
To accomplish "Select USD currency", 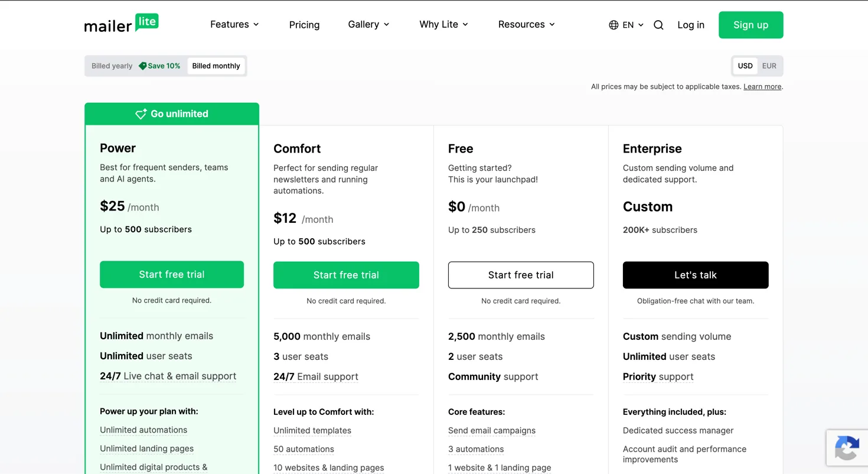I will pos(745,66).
